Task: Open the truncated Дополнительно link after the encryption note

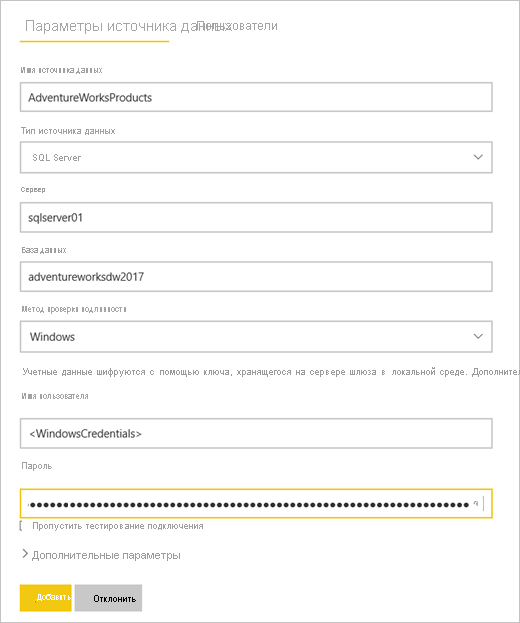Action: (495, 372)
